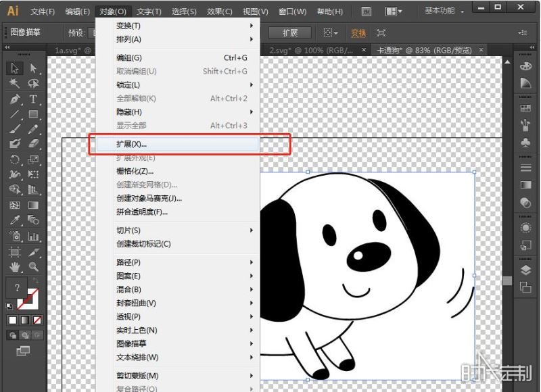Open the arrange documents dropdown
The width and height of the screenshot is (541, 392).
(x=394, y=11)
